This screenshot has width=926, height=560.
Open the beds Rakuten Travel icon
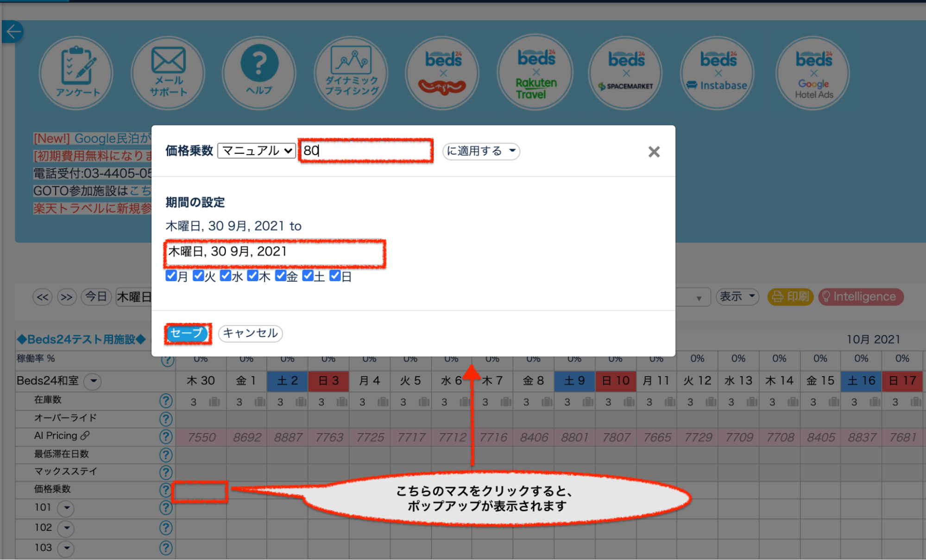(535, 73)
